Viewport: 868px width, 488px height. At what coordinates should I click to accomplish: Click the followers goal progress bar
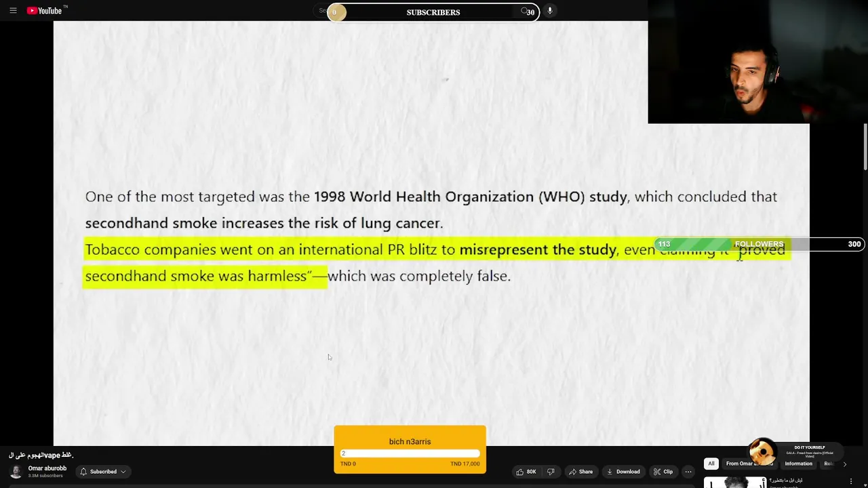click(x=759, y=244)
